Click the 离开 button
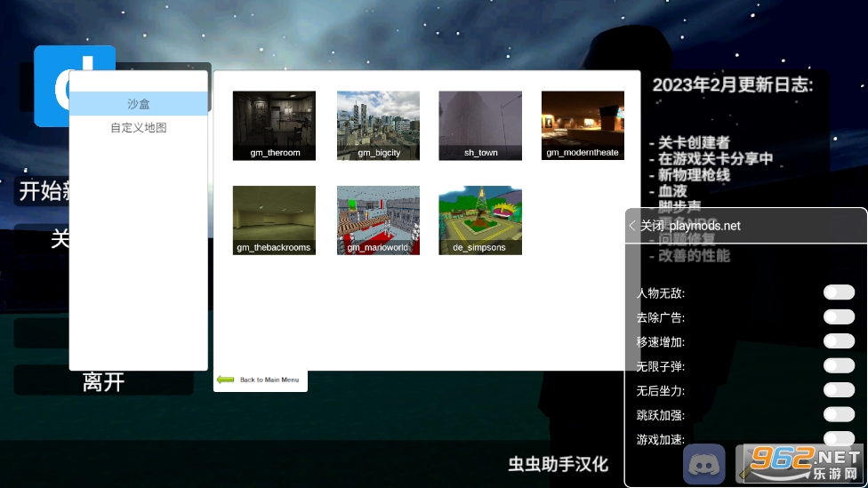 tap(103, 381)
